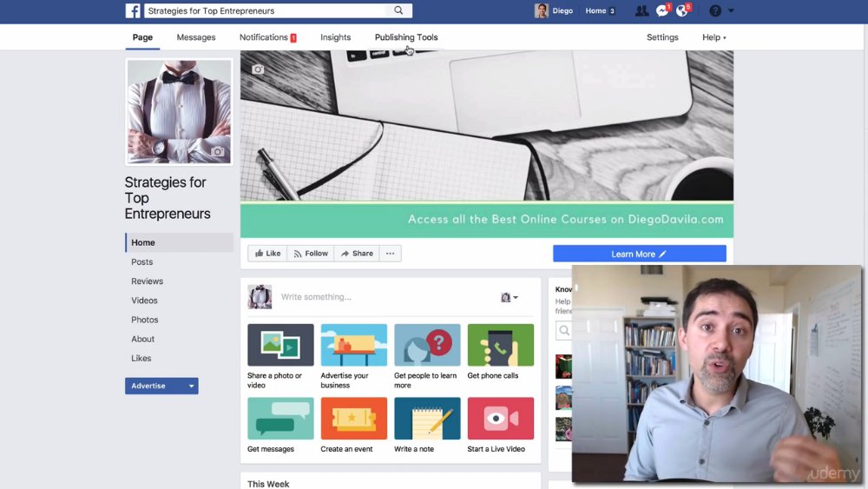This screenshot has width=868, height=489.
Task: Click the quick help question mark icon
Action: [x=715, y=10]
